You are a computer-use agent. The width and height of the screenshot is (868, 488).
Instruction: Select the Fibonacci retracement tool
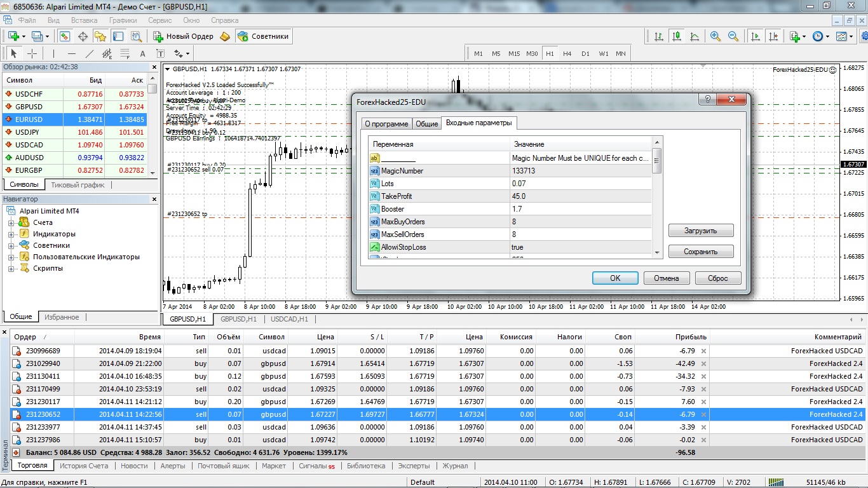tap(125, 54)
